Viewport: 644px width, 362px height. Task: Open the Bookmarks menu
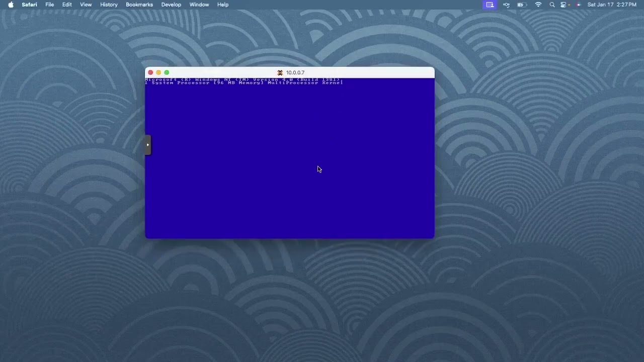click(x=139, y=5)
